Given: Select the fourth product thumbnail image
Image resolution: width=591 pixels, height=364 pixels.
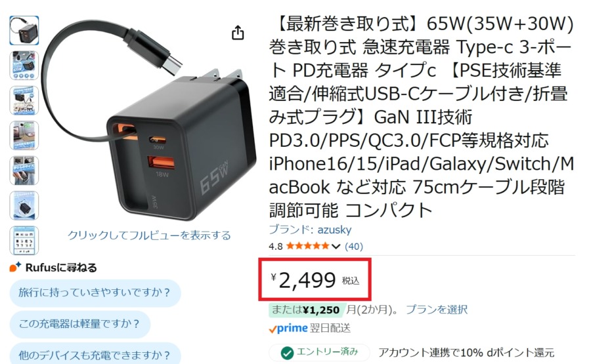Looking at the screenshot, I should click(x=24, y=136).
